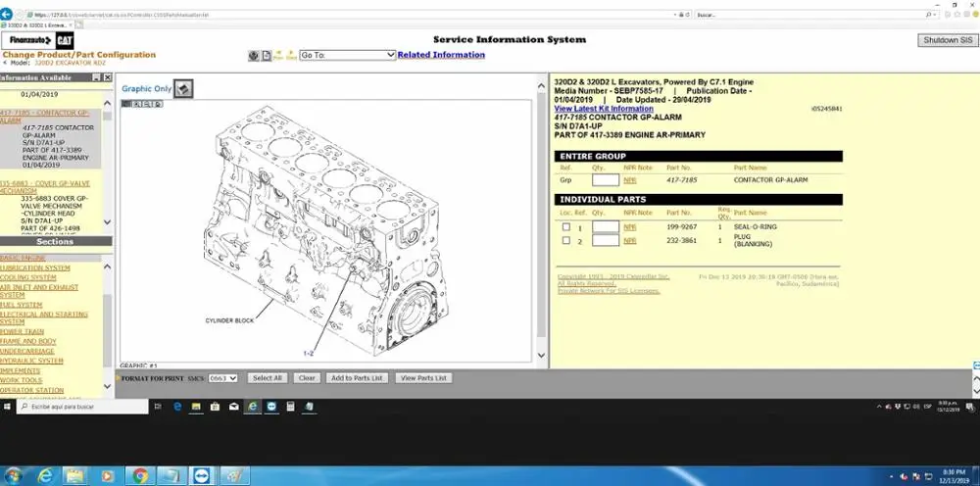The image size is (980, 486).
Task: Click the Clear button
Action: [307, 378]
